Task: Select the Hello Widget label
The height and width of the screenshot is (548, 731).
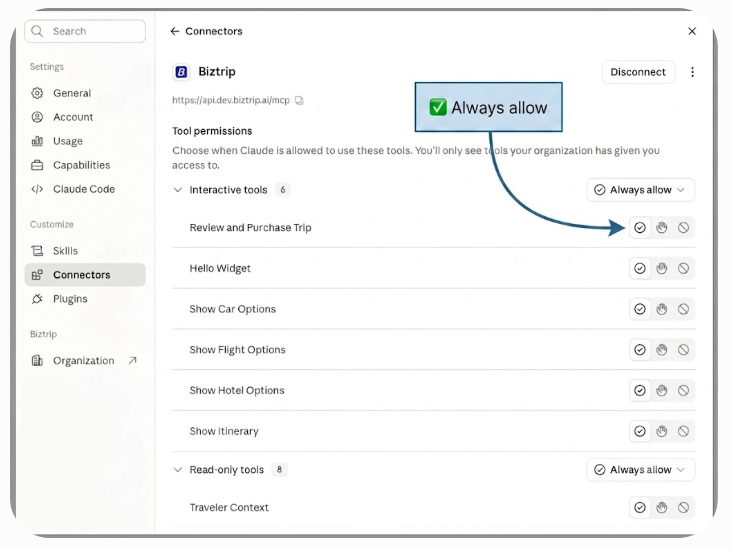Action: (220, 268)
